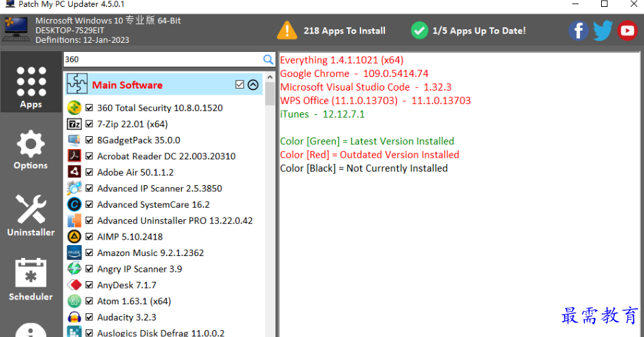644x337 pixels.
Task: Uncheck Adobe Air 50.1.1.2 checkbox
Action: pos(89,172)
